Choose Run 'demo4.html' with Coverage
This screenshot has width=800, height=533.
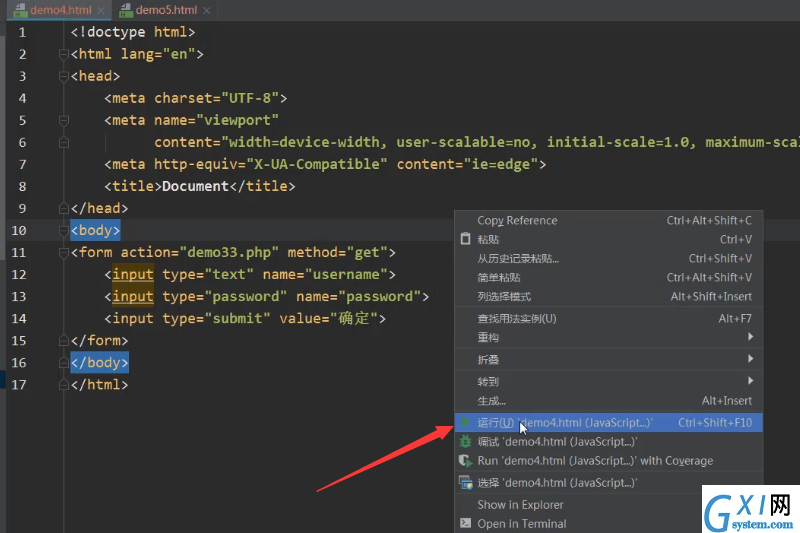609,461
